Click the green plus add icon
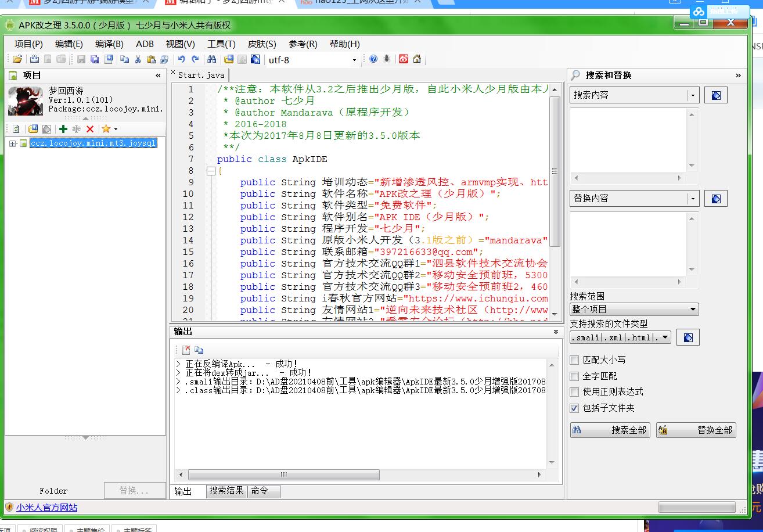Image resolution: width=763 pixels, height=532 pixels. [x=63, y=129]
